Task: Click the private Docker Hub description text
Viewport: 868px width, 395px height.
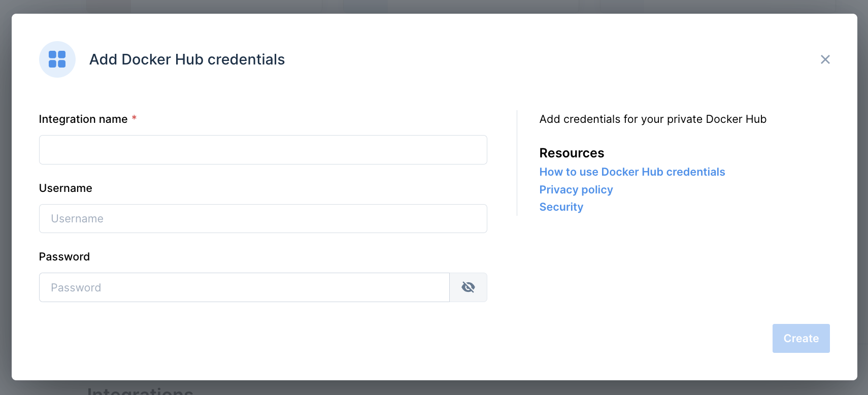Action: tap(653, 119)
